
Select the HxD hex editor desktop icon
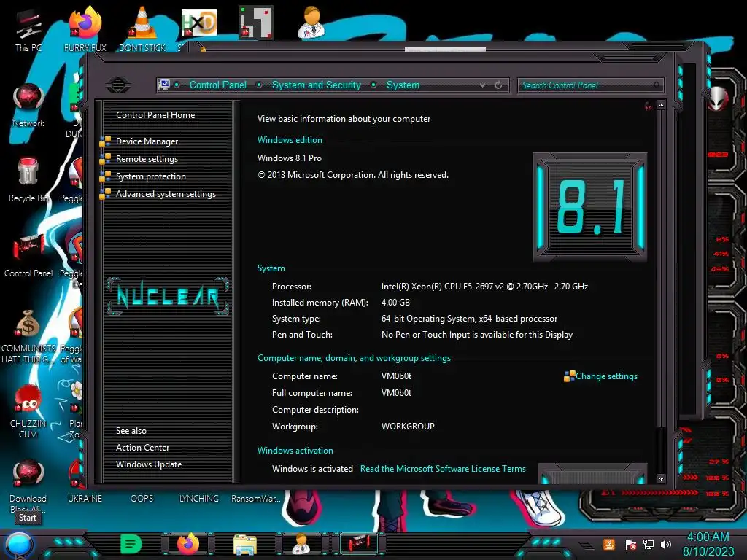(199, 23)
